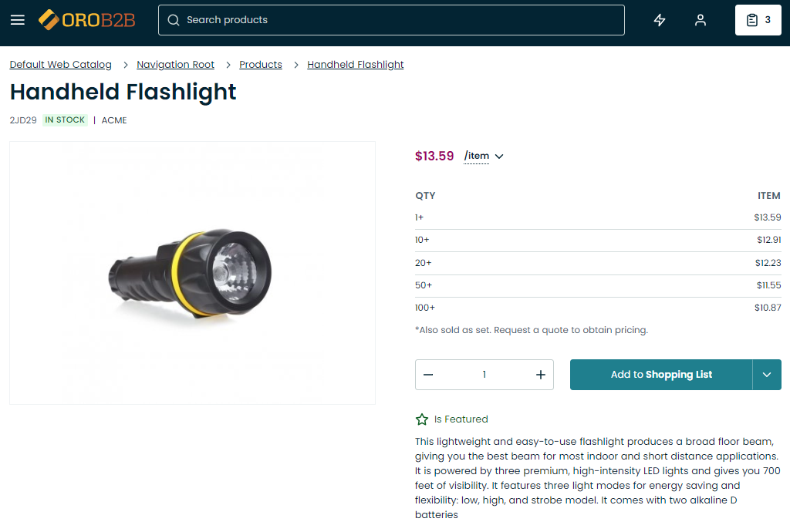Navigate to Products breadcrumb

coord(261,65)
